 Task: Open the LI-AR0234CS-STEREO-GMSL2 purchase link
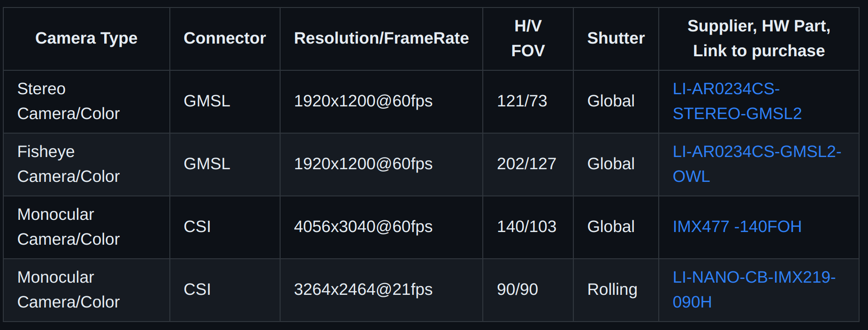coord(737,101)
